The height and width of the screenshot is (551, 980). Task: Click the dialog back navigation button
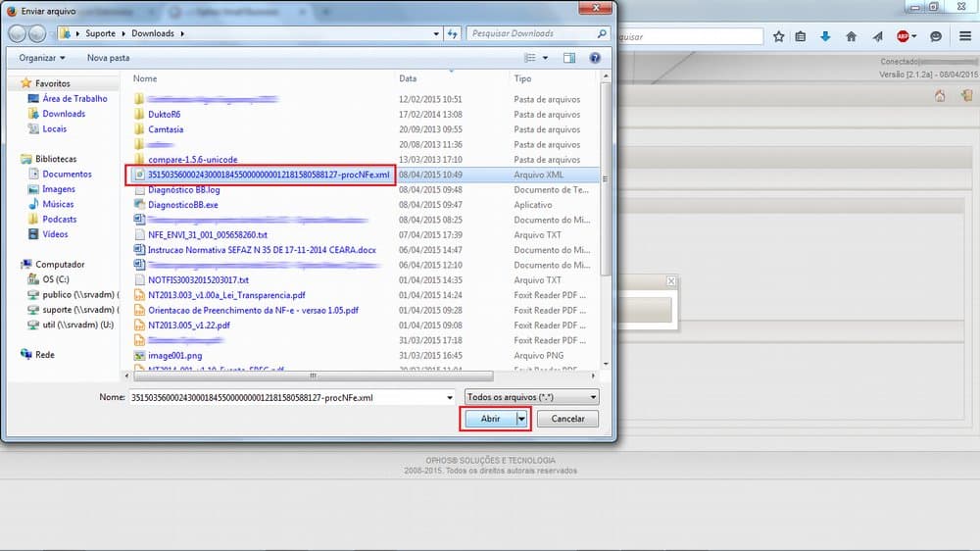pos(18,33)
